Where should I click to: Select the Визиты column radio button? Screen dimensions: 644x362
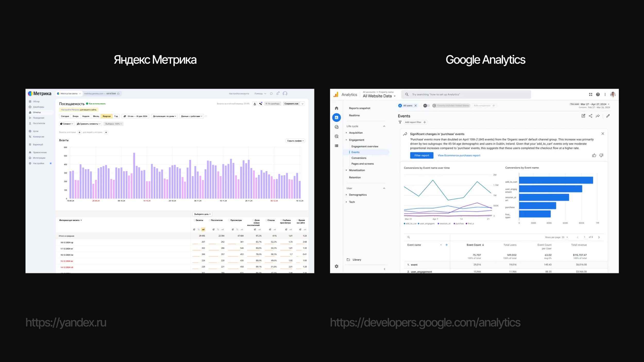[x=194, y=220]
